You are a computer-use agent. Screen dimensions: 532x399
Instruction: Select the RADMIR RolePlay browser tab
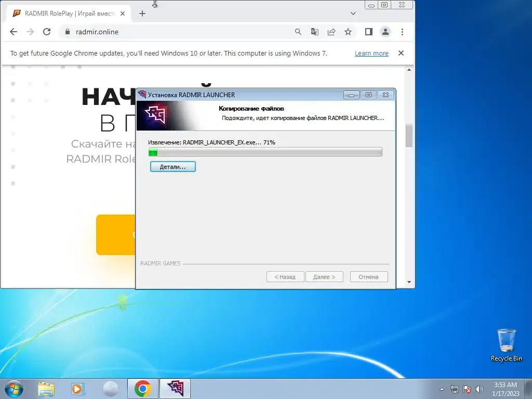click(x=69, y=14)
